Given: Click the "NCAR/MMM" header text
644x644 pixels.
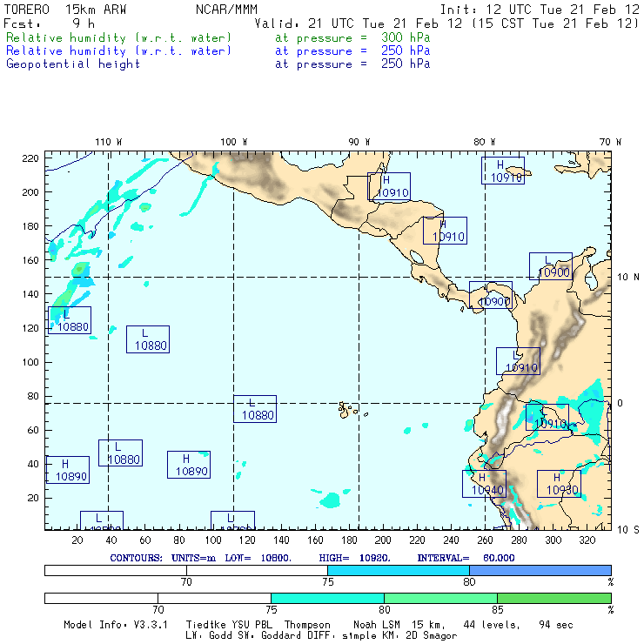Looking at the screenshot, I should [226, 10].
